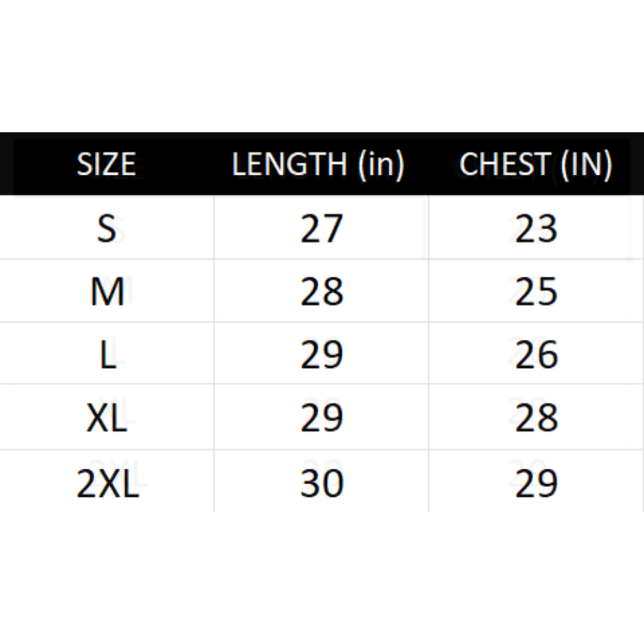Click length value 30 for size 2XL

321,484
